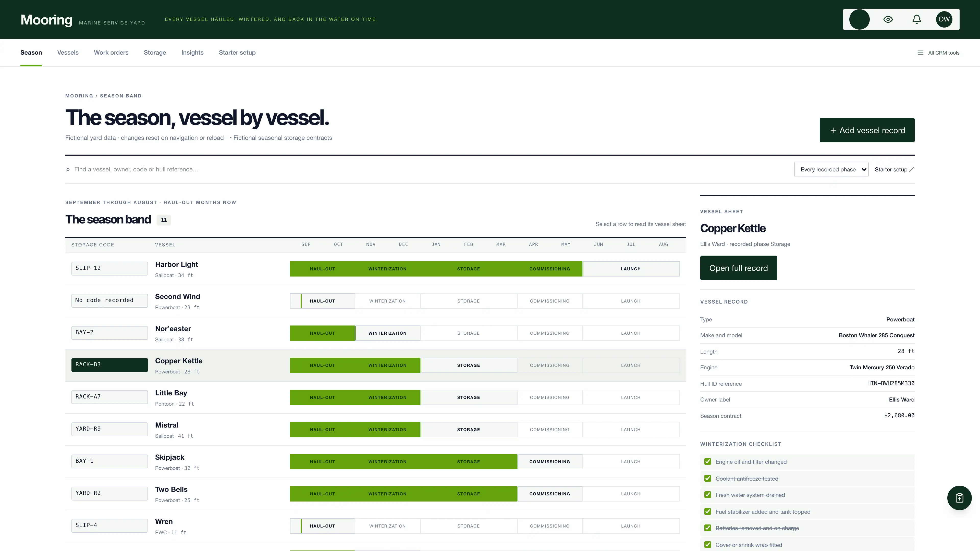The image size is (980, 551).
Task: Switch to the Season tab
Action: tap(31, 53)
